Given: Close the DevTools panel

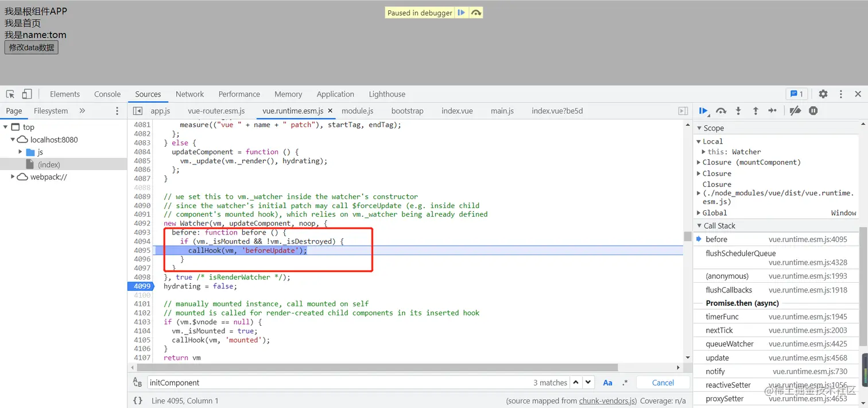Looking at the screenshot, I should point(858,94).
